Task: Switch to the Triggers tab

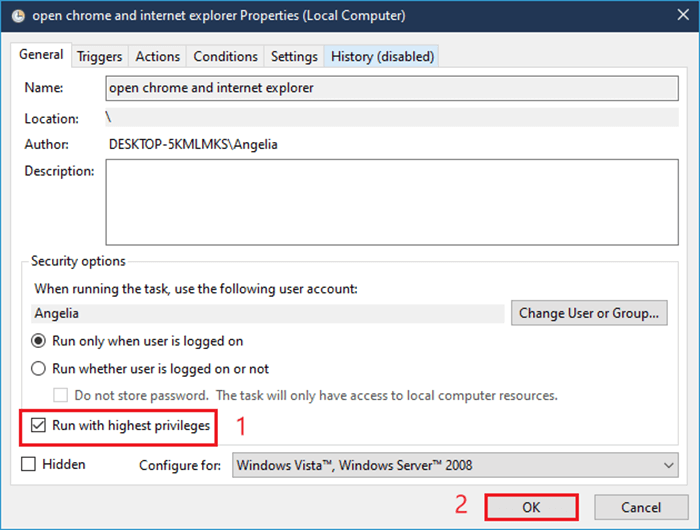Action: pyautogui.click(x=99, y=57)
